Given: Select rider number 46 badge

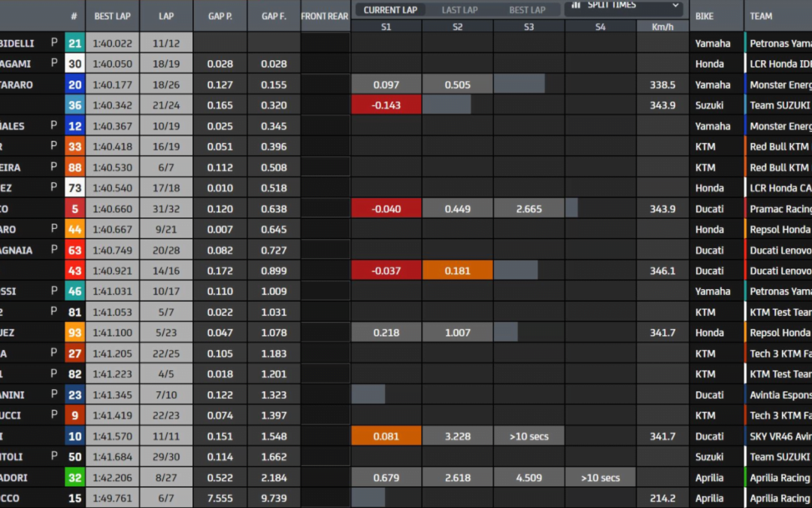Looking at the screenshot, I should pyautogui.click(x=74, y=291).
